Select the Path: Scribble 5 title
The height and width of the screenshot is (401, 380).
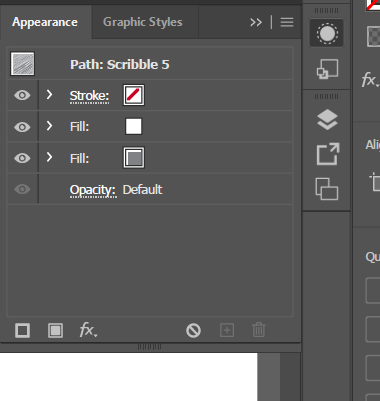coord(120,64)
